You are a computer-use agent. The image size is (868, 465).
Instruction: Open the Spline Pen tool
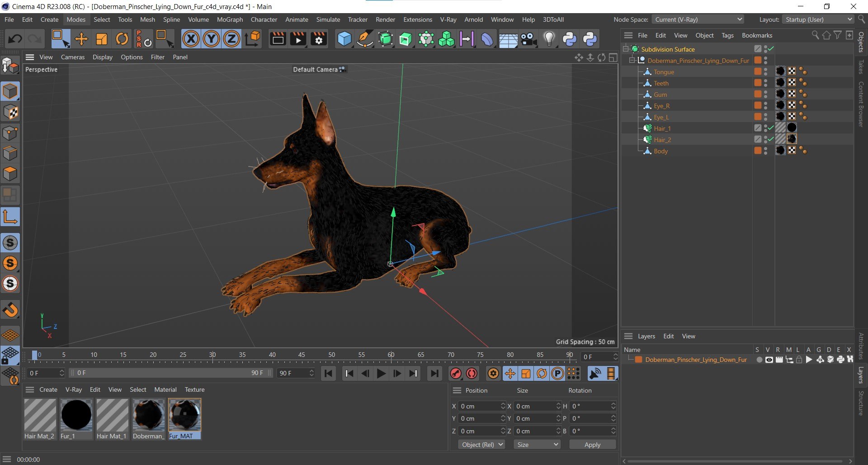(x=365, y=39)
